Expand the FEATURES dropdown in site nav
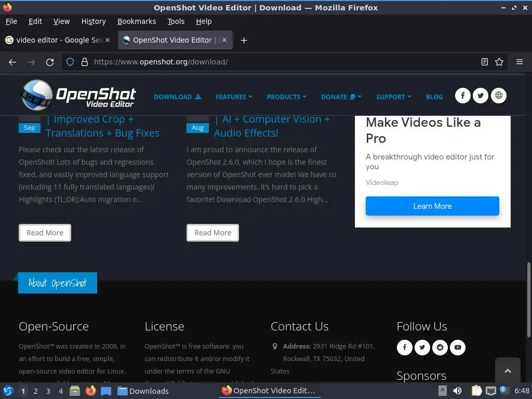 point(234,97)
